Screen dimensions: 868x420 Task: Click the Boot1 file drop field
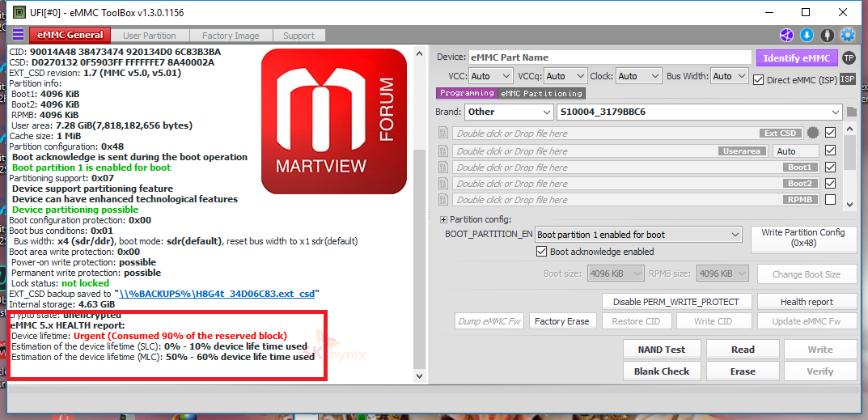pyautogui.click(x=636, y=167)
